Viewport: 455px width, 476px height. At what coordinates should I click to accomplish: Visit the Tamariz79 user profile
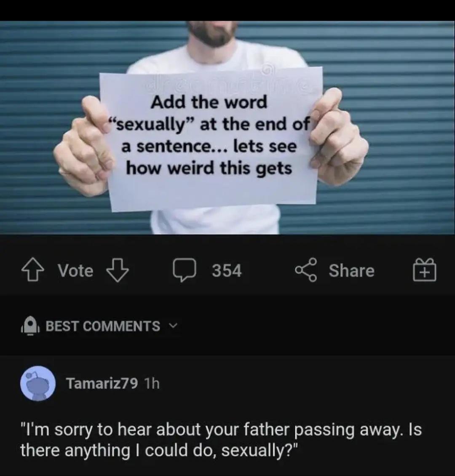point(102,383)
